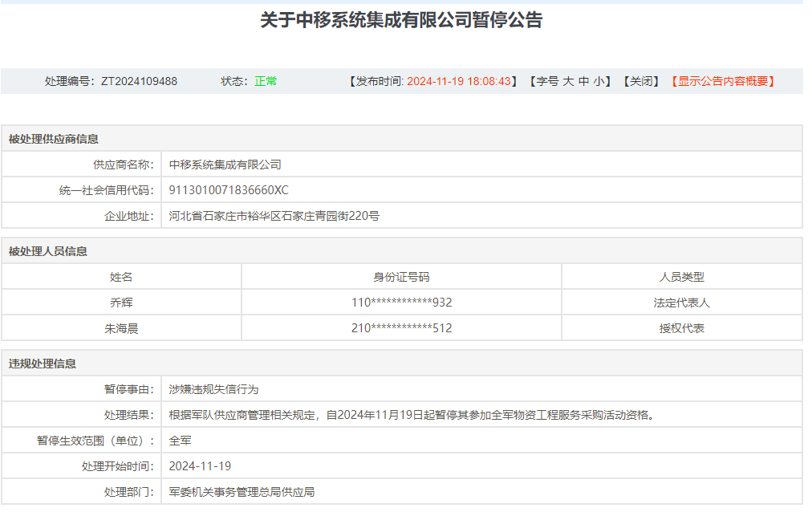Image resolution: width=812 pixels, height=512 pixels.
Task: Click the 被处理供应商信息 section header
Action: pyautogui.click(x=54, y=139)
